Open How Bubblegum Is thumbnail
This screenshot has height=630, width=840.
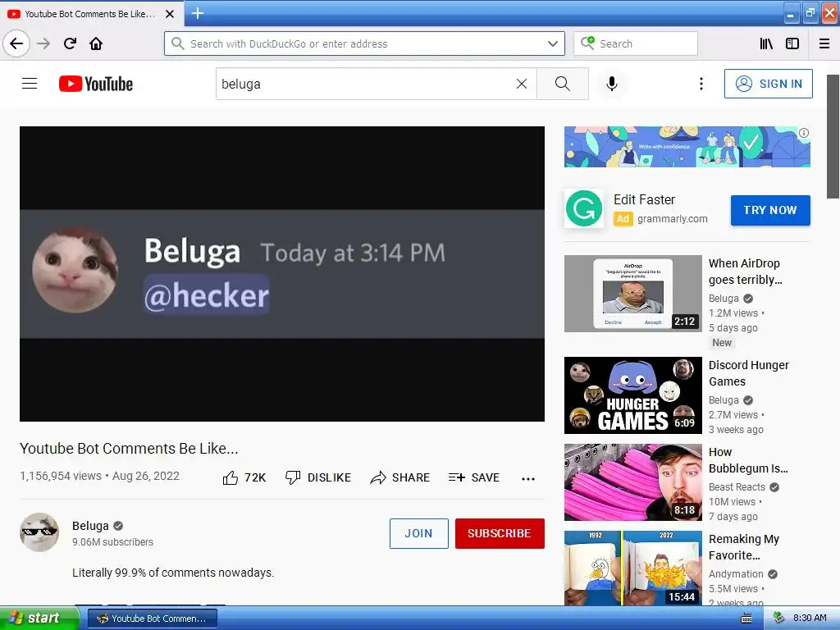click(x=633, y=482)
